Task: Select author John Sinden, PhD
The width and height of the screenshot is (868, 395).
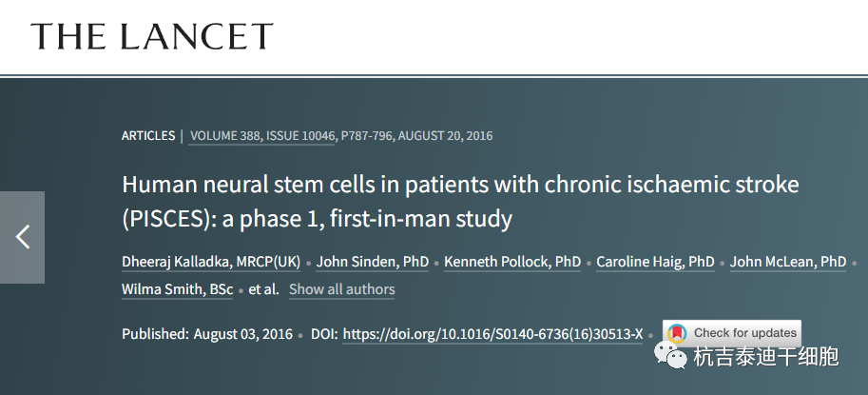Action: tap(373, 262)
